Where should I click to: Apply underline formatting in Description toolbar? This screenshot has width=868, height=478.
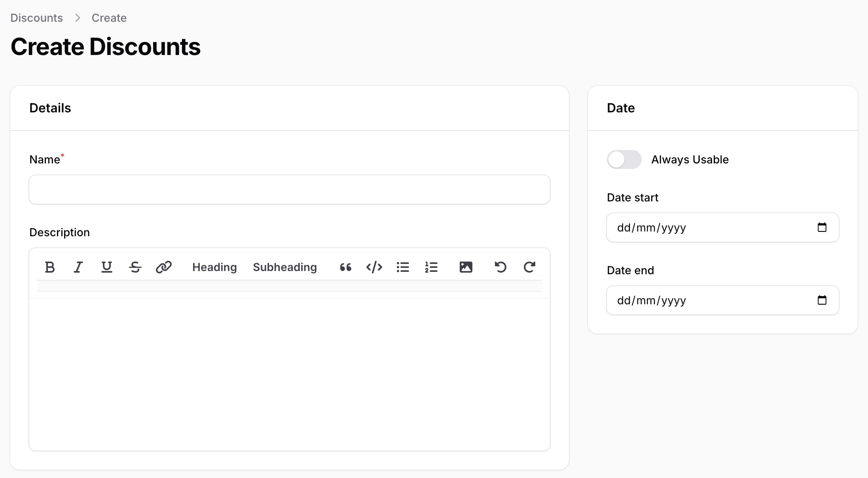pos(107,267)
